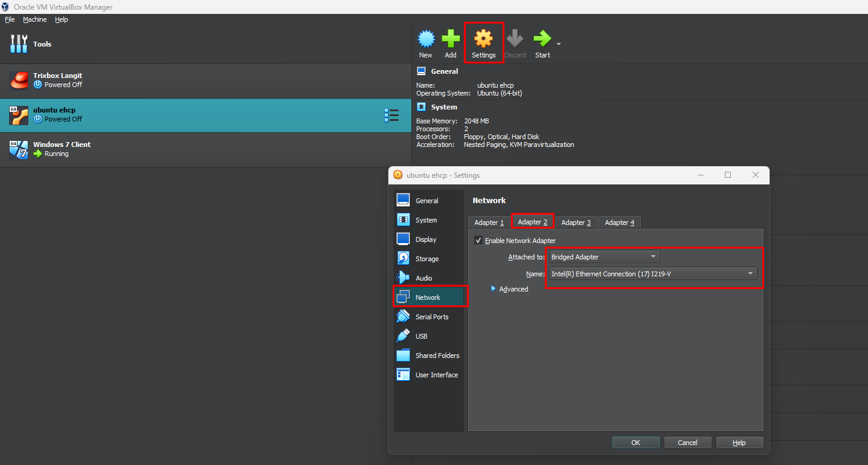Switch to Adapter 1 tab
The width and height of the screenshot is (868, 465).
click(x=489, y=223)
